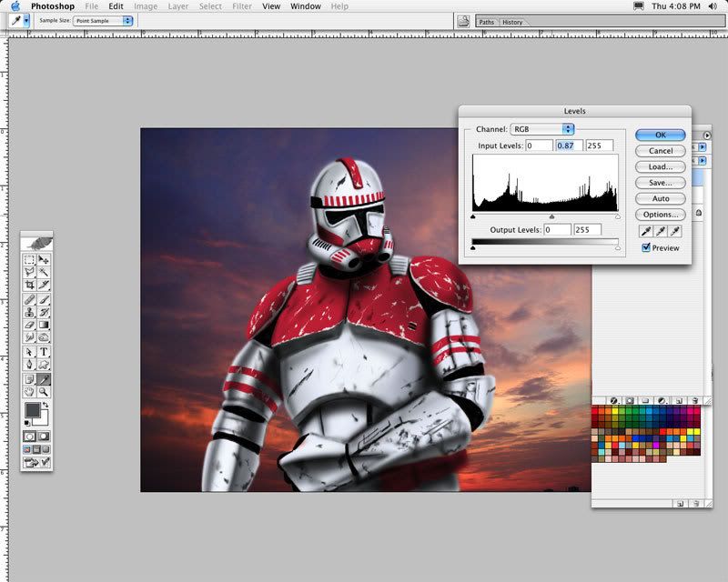Switch to Quick Mask mode
Screen dimensions: 728x582
44,436
